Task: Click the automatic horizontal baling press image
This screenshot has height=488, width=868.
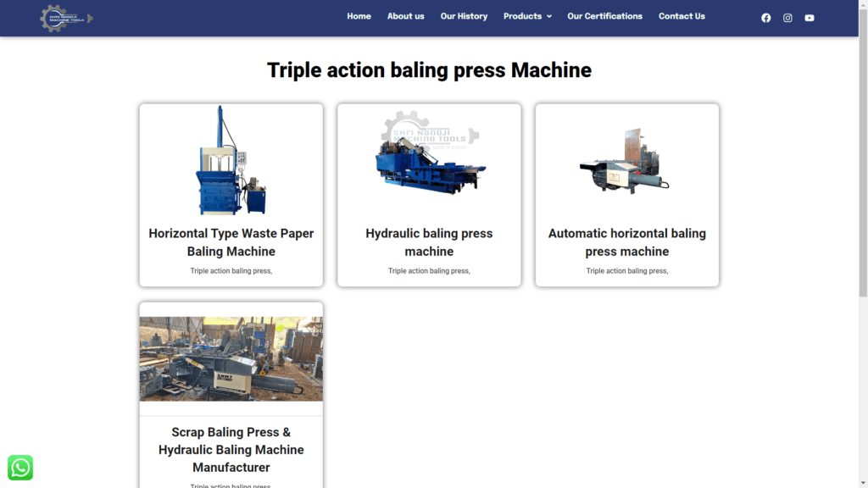Action: coord(626,161)
